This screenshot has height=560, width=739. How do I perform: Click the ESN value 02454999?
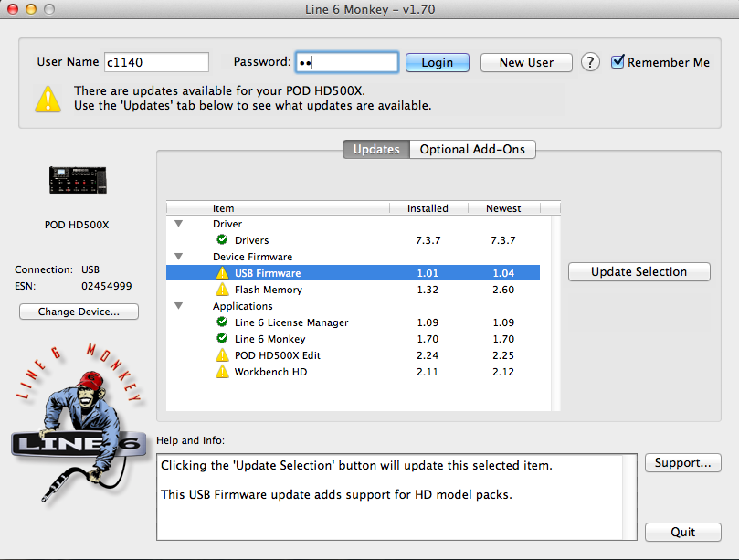107,286
